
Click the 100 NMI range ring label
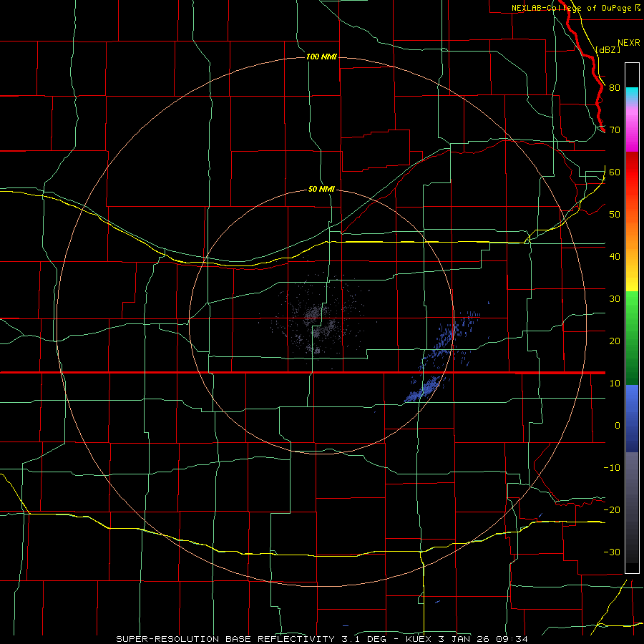[321, 57]
